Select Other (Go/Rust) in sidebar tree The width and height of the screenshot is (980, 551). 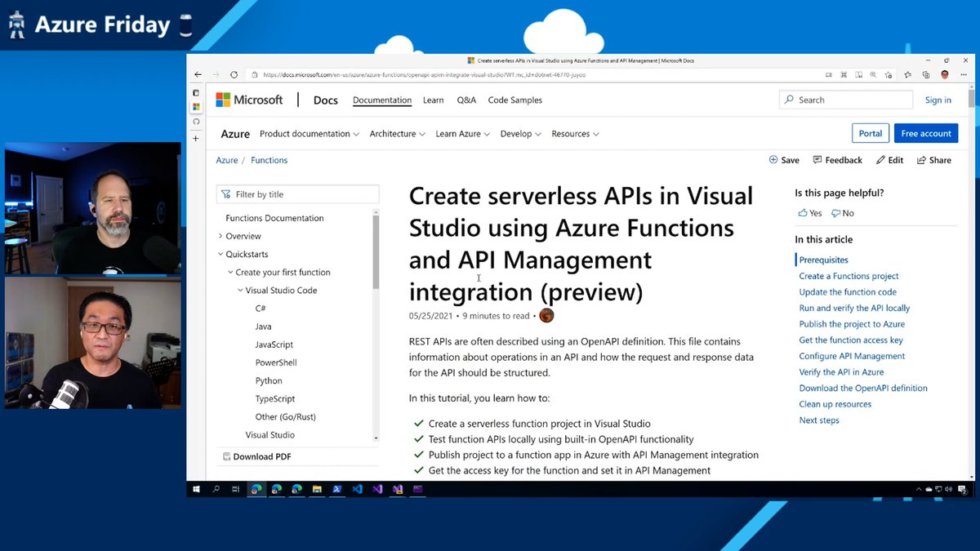point(285,416)
